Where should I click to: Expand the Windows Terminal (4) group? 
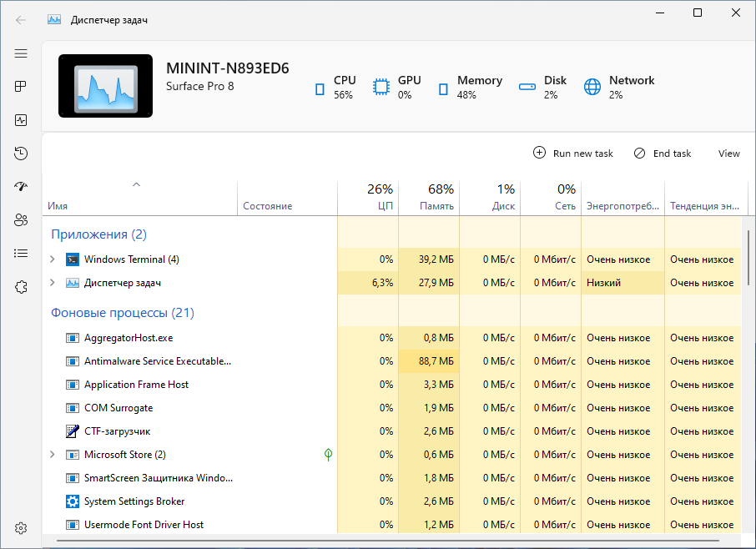(x=53, y=259)
